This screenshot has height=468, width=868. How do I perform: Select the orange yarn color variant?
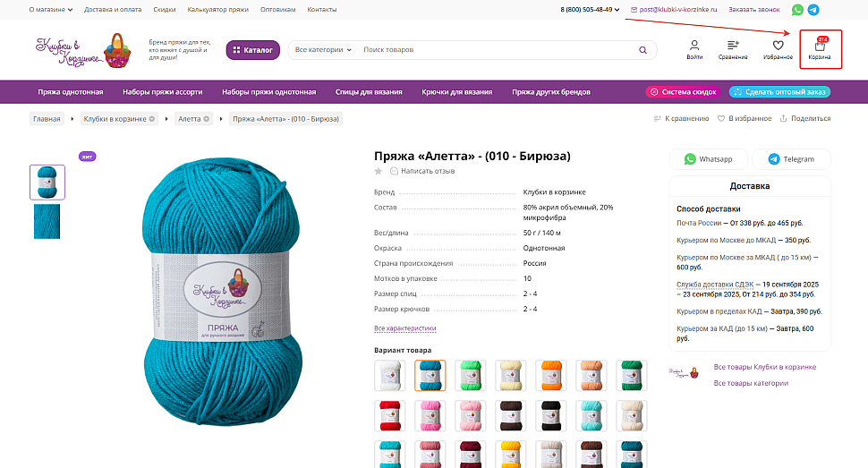point(551,375)
